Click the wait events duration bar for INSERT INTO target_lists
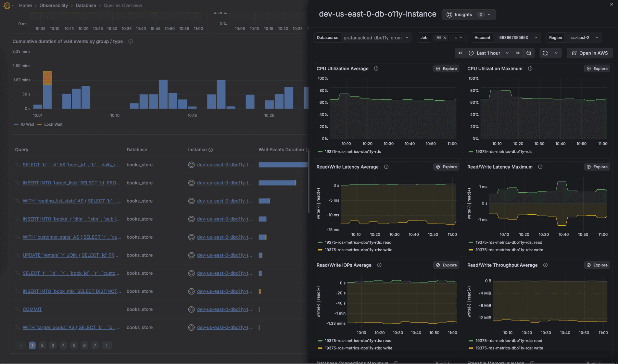This screenshot has width=618, height=364. click(x=277, y=182)
